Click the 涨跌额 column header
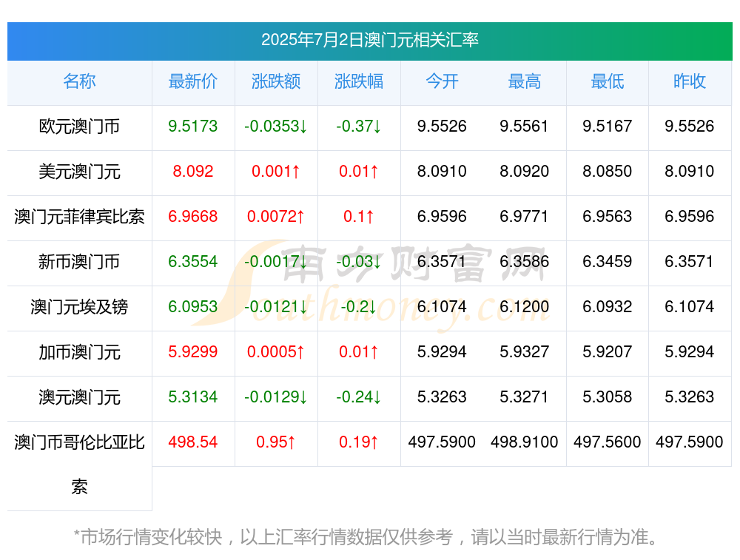Viewport: 740px width, 560px height. [x=276, y=81]
